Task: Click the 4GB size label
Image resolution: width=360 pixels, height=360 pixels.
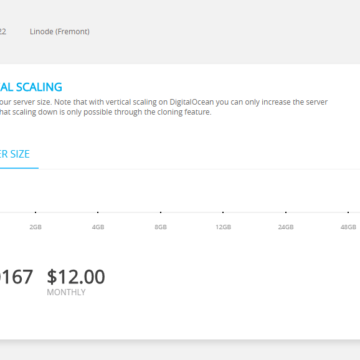Action: tap(98, 227)
